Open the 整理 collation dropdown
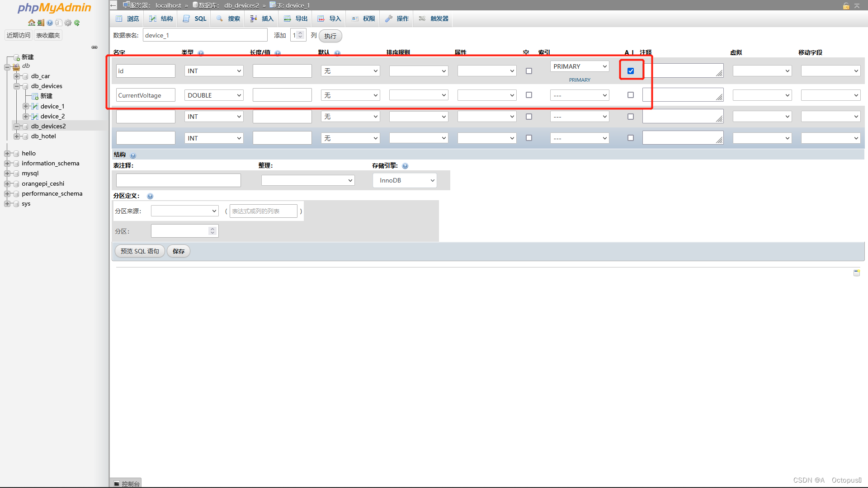This screenshot has height=488, width=868. 308,180
